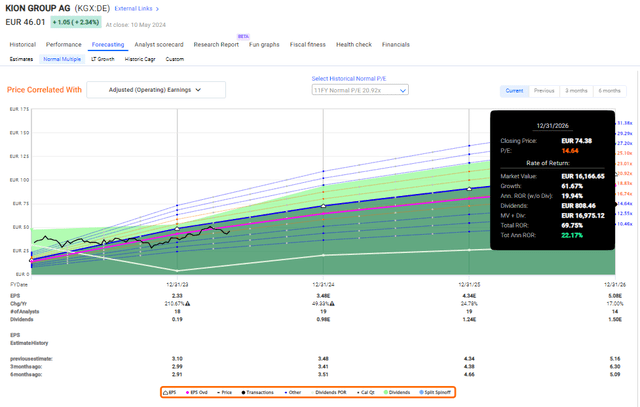Select the 6 months estimate button
Viewport: 640px width, 407px height.
coord(609,91)
